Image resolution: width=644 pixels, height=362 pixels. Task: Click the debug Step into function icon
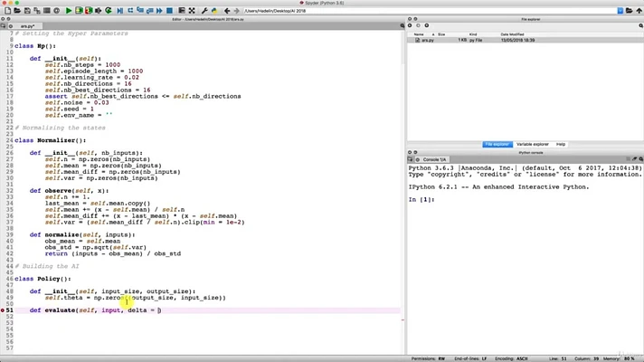point(140,11)
